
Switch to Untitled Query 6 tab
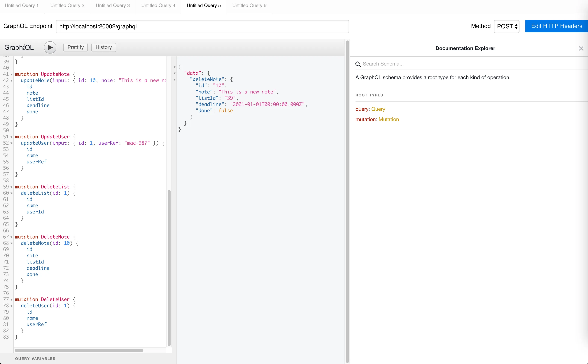249,6
